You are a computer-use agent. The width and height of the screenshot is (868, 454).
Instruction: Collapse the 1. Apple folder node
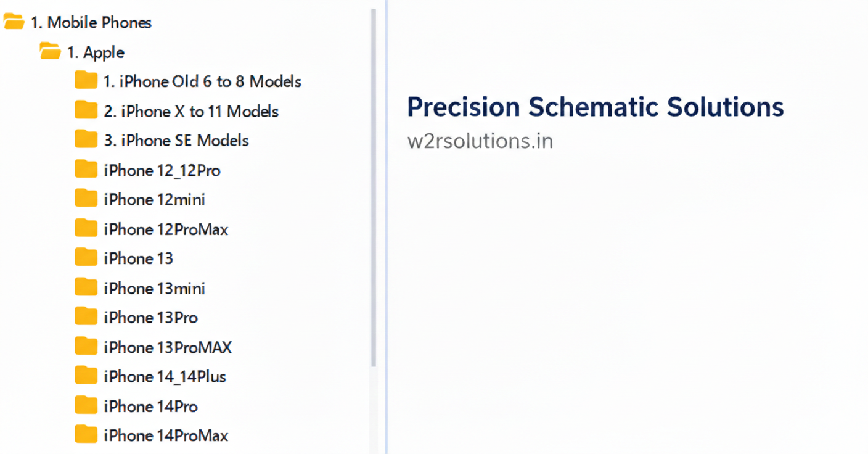(x=96, y=52)
